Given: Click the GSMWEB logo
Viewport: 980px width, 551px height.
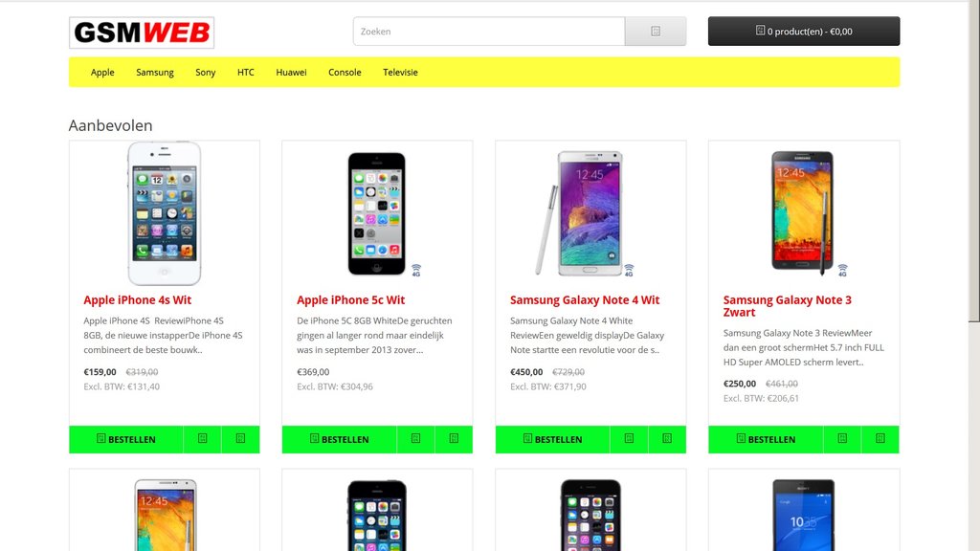Looking at the screenshot, I should click(142, 33).
